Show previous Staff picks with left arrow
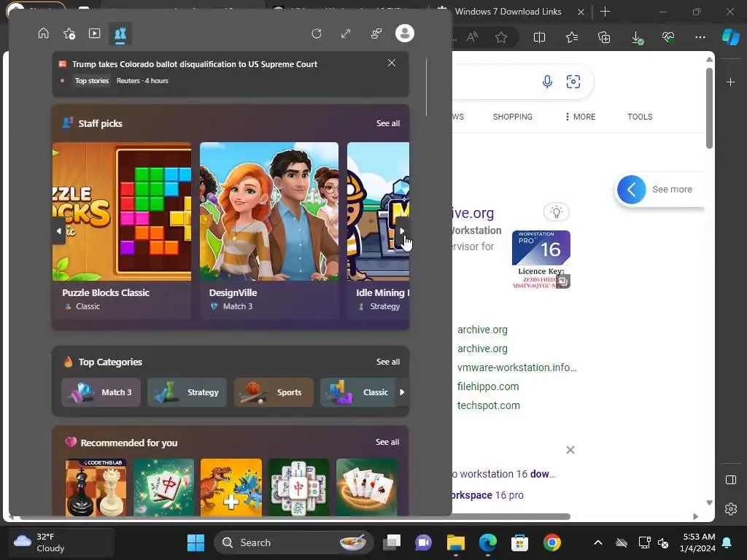 coord(58,231)
